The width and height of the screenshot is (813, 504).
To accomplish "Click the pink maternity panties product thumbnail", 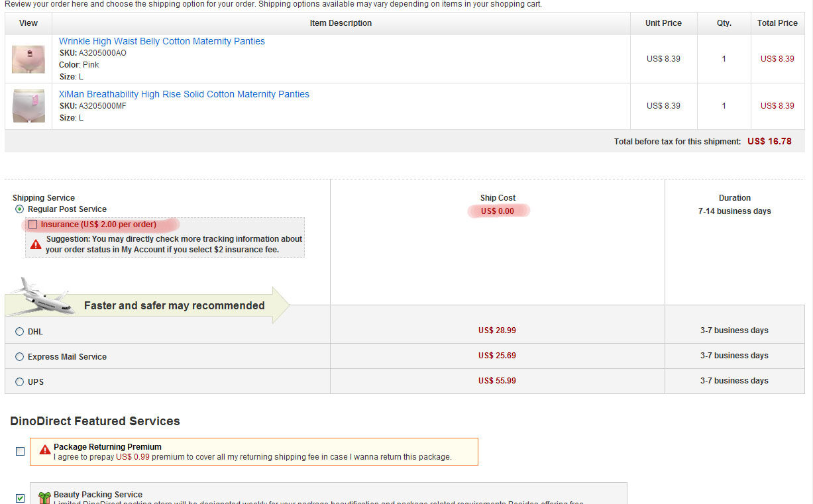I will [28, 59].
